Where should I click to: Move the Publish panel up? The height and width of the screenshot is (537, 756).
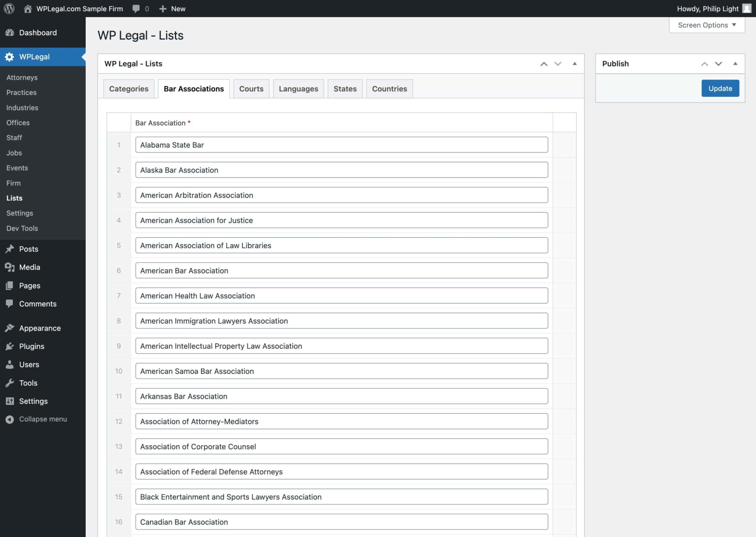[x=704, y=64]
